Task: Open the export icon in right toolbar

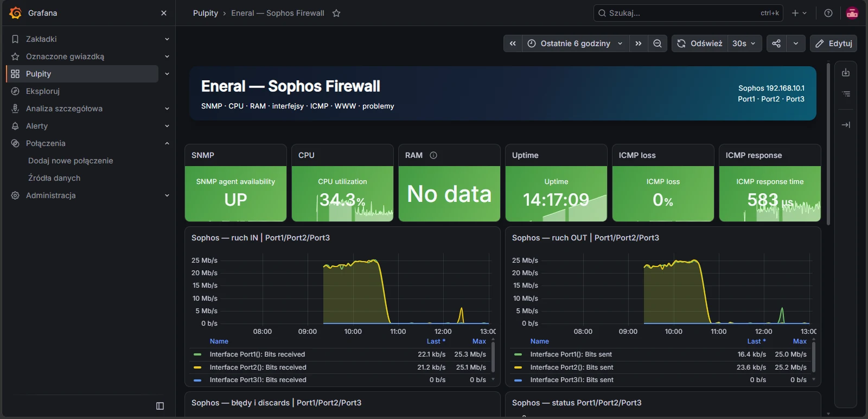Action: pyautogui.click(x=846, y=73)
